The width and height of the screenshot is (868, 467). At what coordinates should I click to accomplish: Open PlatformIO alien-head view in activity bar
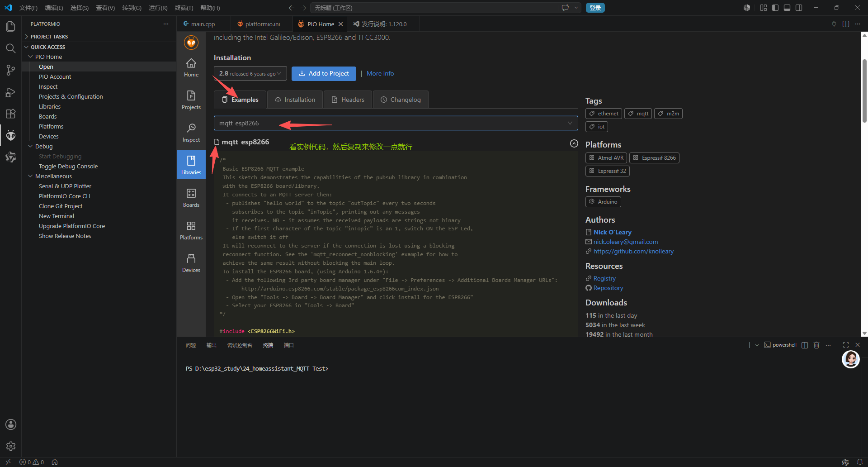pos(10,135)
